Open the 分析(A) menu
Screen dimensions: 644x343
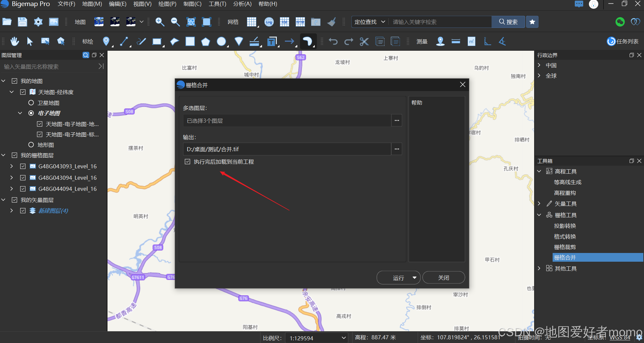pyautogui.click(x=242, y=4)
